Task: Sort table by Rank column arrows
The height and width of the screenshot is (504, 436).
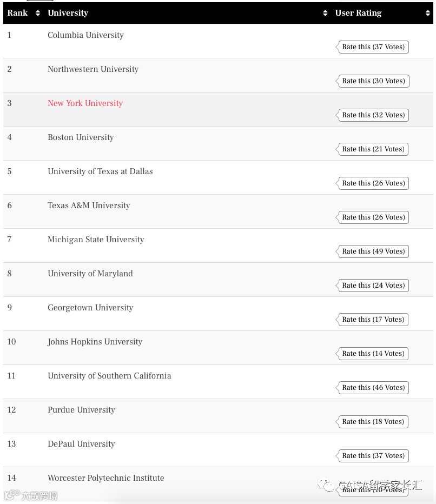Action: (38, 13)
